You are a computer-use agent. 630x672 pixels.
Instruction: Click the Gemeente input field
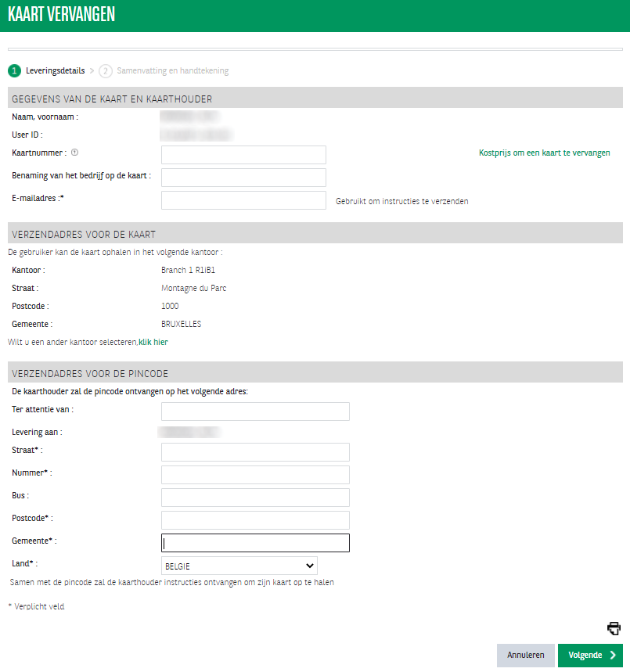tap(255, 543)
